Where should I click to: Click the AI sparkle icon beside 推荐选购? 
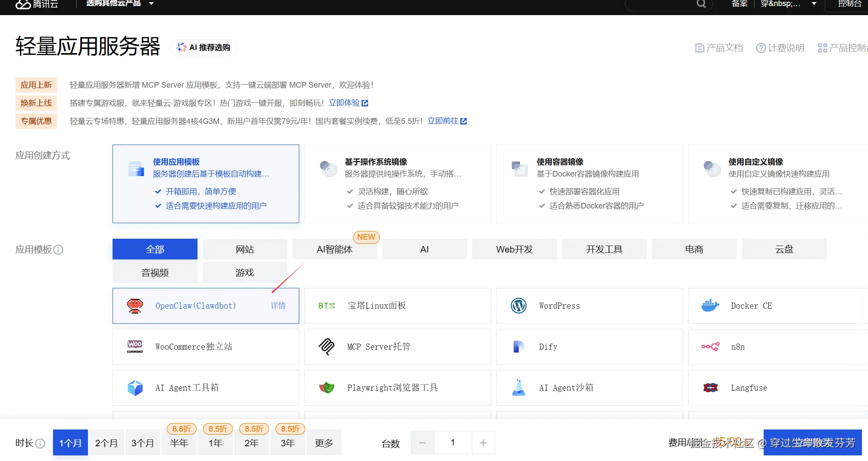pos(182,47)
